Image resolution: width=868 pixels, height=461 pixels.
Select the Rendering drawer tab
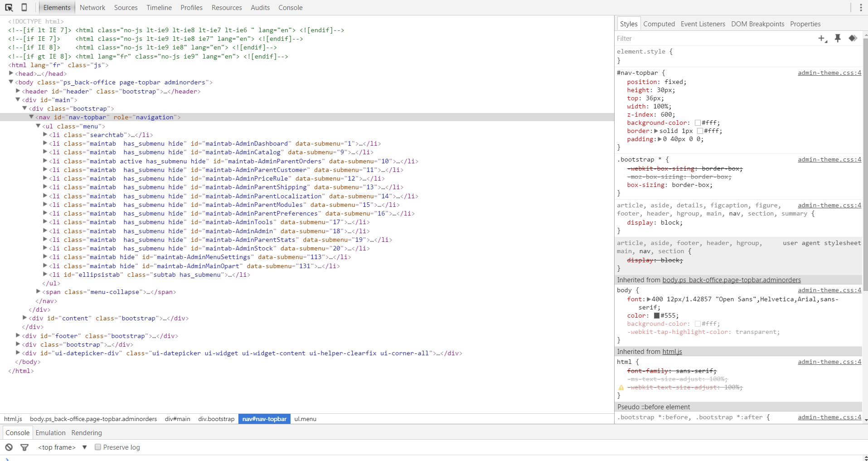[x=87, y=433]
